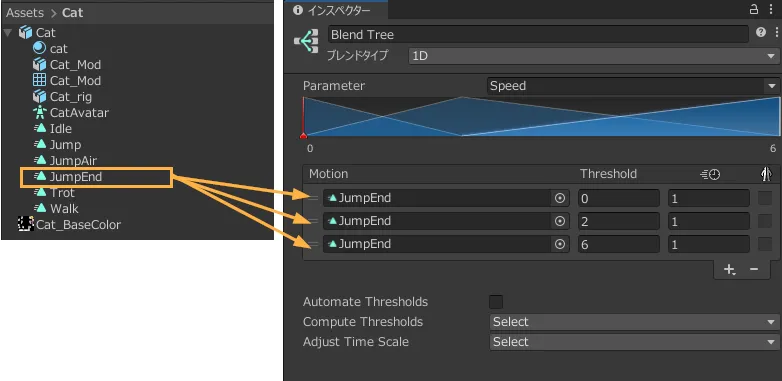Enable Automate Thresholds checkbox
This screenshot has width=782, height=381.
point(496,302)
